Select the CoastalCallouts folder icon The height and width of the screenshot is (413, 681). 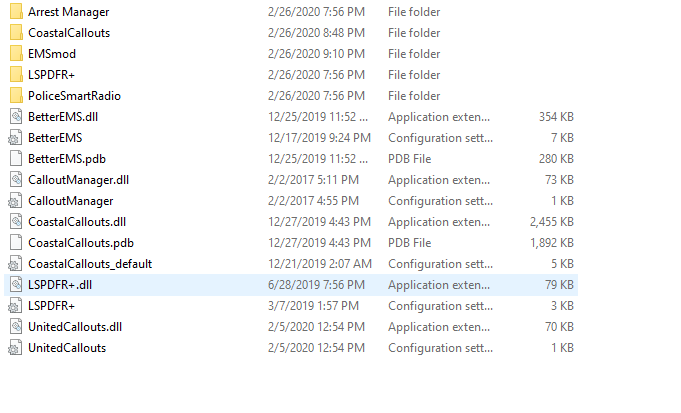tap(15, 33)
